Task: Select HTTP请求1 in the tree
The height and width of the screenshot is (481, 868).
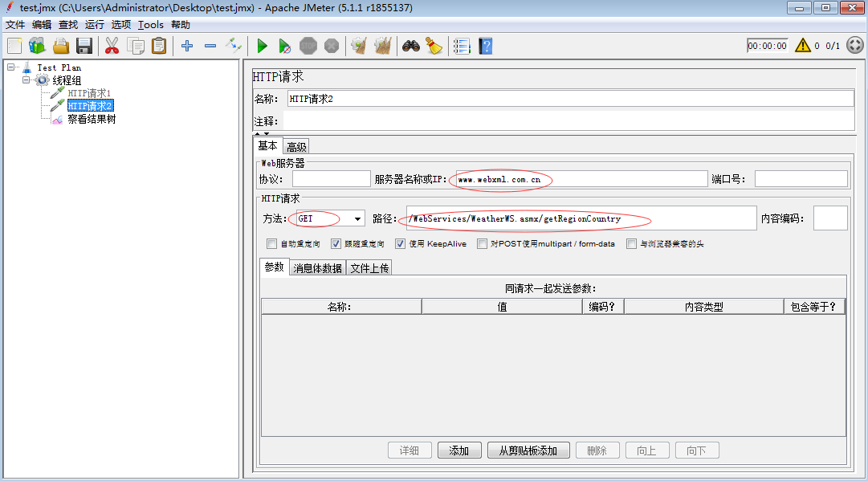Action: pyautogui.click(x=89, y=93)
